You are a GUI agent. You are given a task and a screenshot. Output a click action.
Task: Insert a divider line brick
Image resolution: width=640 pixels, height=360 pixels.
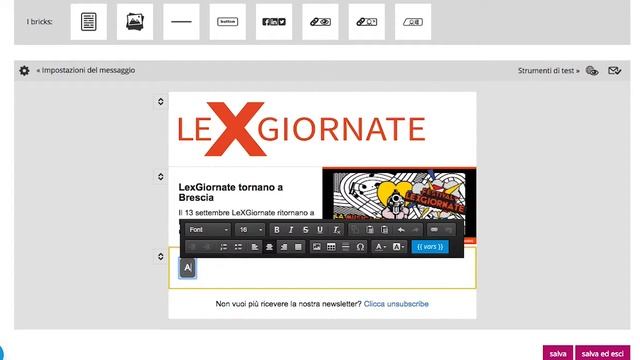[181, 22]
